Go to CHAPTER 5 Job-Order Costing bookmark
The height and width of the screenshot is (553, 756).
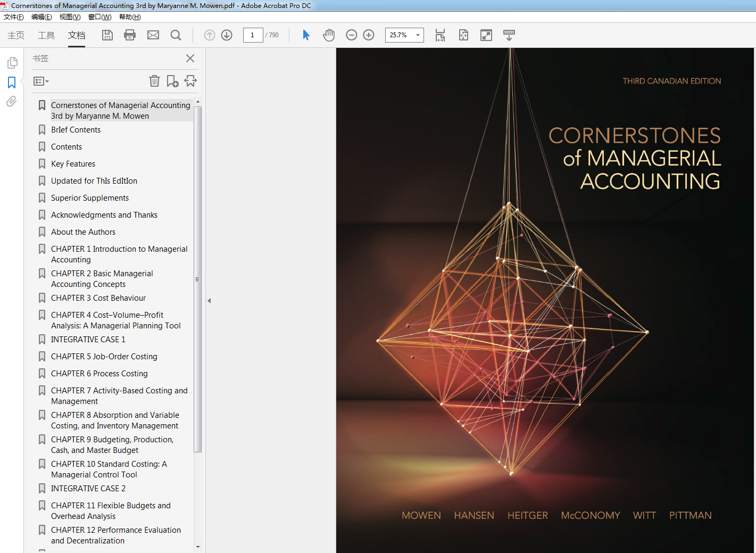pyautogui.click(x=104, y=357)
